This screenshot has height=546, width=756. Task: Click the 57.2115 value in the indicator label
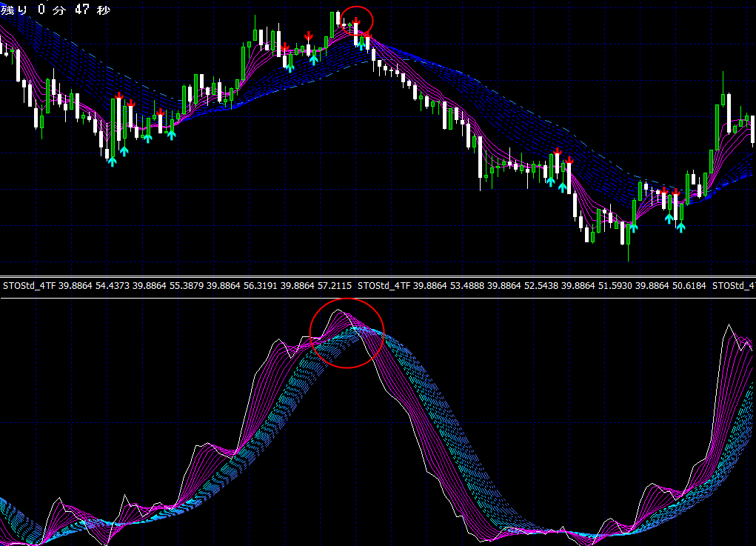pyautogui.click(x=335, y=285)
